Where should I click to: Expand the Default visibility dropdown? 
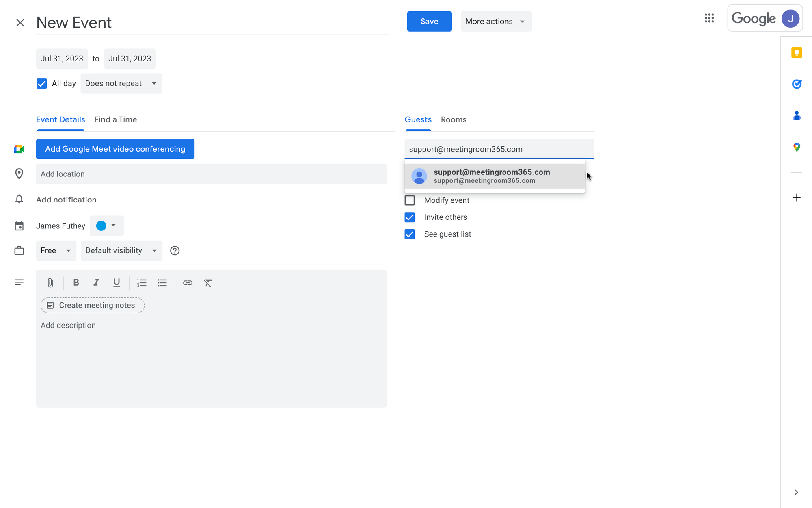point(121,250)
